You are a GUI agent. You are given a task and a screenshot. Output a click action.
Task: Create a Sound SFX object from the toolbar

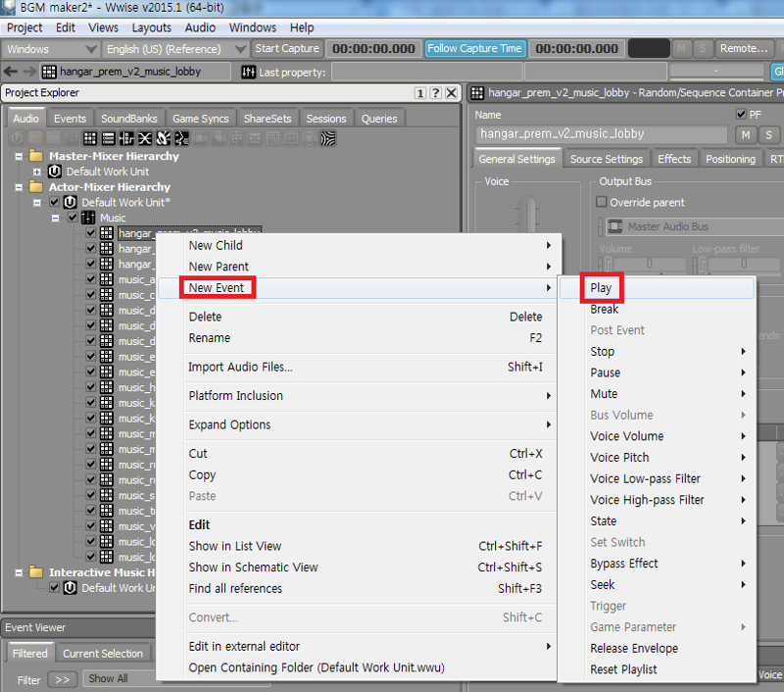[x=163, y=138]
